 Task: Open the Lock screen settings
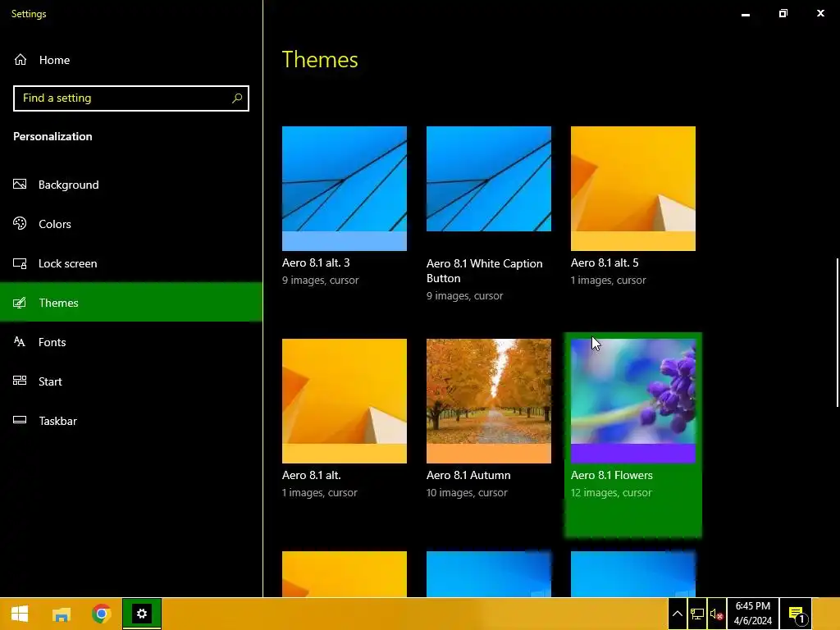[x=131, y=263]
